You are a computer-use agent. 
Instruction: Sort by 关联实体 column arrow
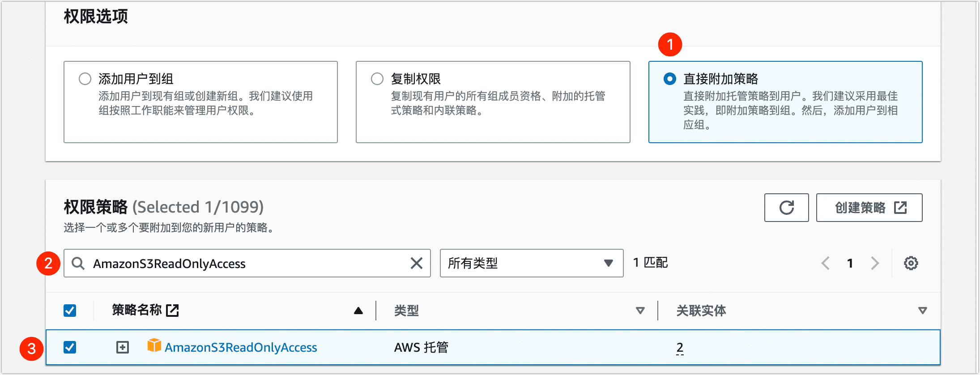pyautogui.click(x=922, y=311)
